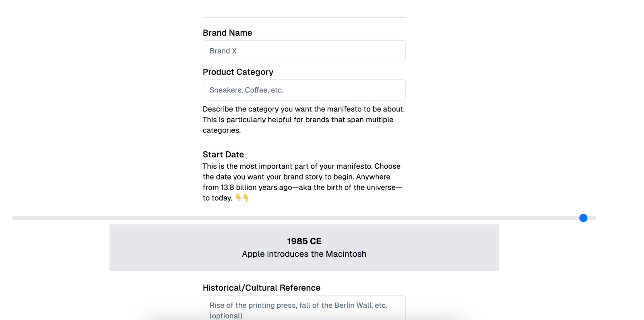644x320 pixels.
Task: Click the blue Start Date slider handle
Action: pos(583,218)
